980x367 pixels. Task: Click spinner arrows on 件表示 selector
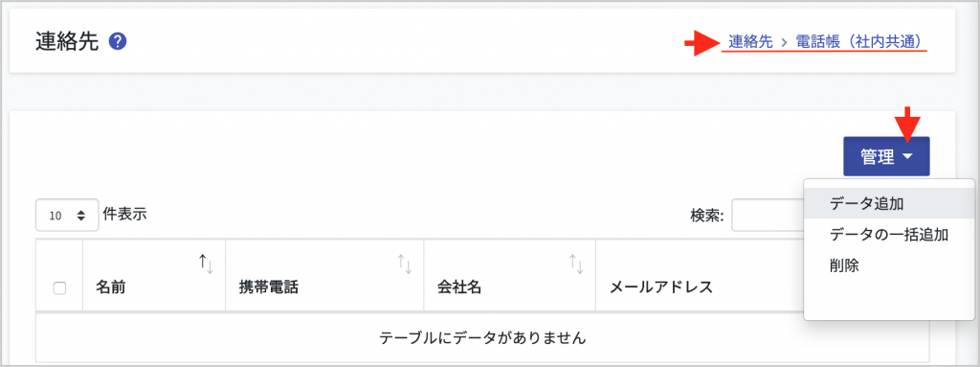(x=80, y=216)
